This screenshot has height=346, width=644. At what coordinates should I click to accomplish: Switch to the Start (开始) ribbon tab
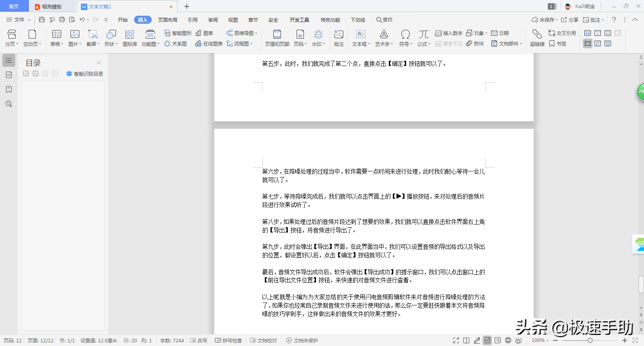[123, 20]
